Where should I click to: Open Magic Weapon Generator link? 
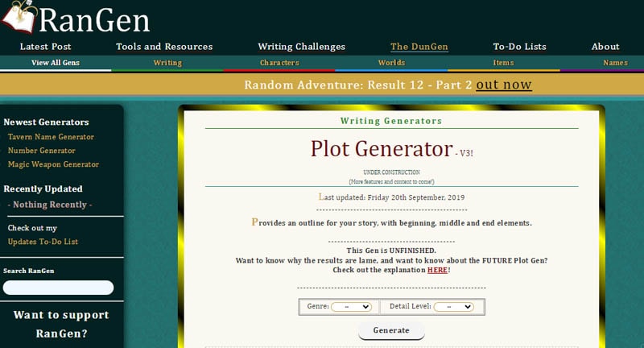point(53,164)
